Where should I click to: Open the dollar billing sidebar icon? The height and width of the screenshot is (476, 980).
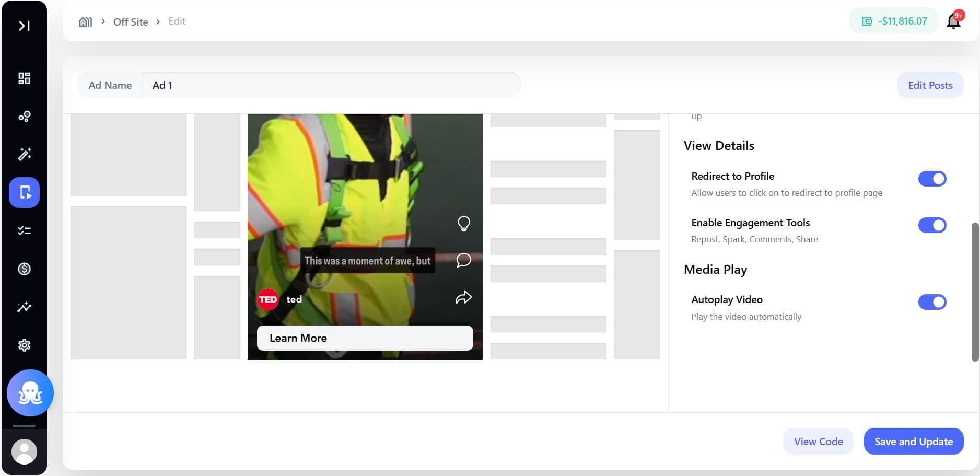coord(24,269)
